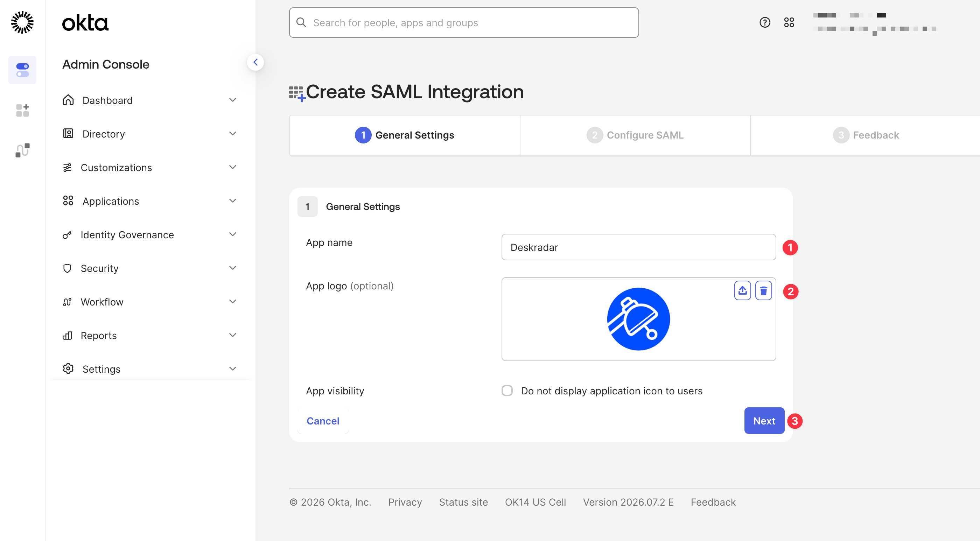Image resolution: width=980 pixels, height=541 pixels.
Task: Click the Directory contact-book icon
Action: point(68,134)
